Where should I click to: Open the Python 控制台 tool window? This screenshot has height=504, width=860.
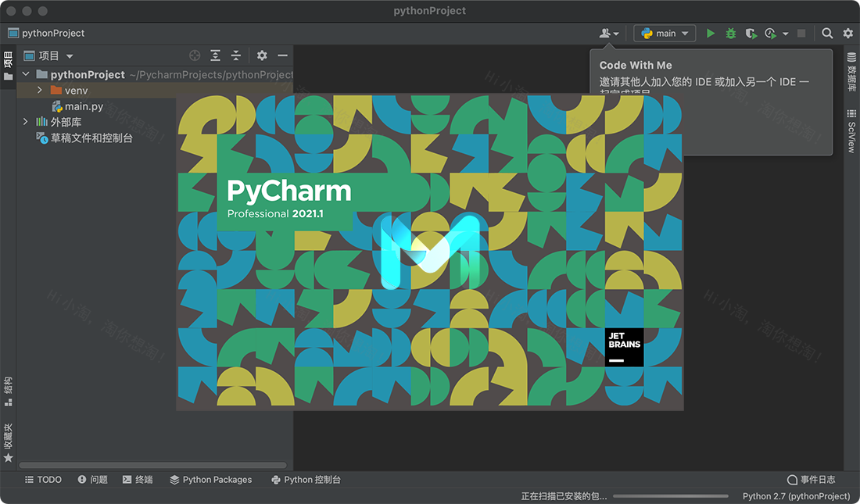pos(306,479)
